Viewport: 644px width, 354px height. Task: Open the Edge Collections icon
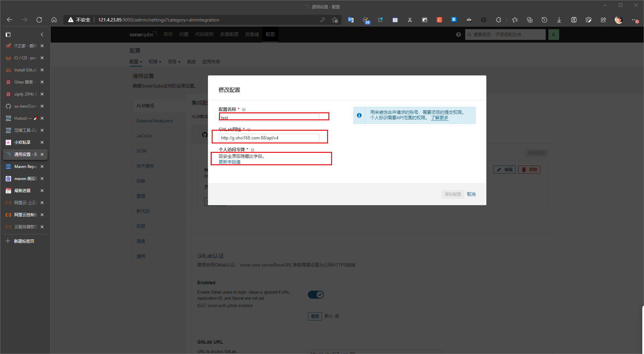529,20
